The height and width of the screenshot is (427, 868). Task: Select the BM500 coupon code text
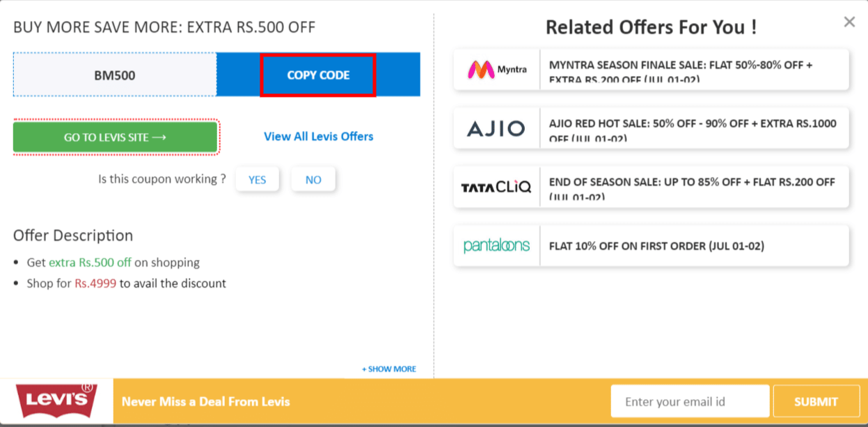pos(115,75)
